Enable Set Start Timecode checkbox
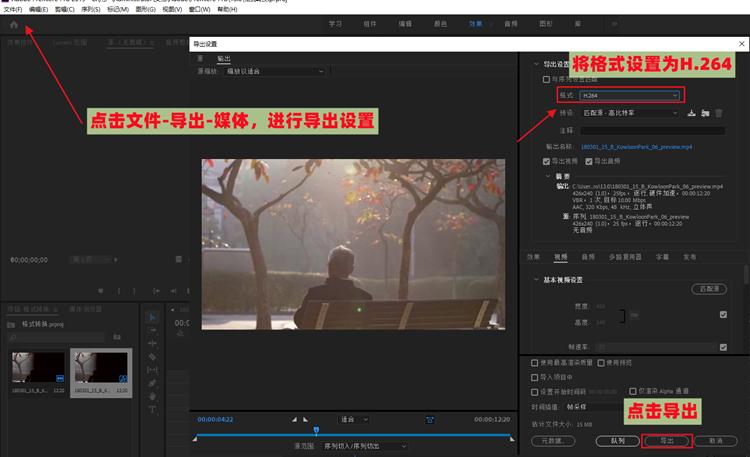Screen dimensions: 750x457 point(535,392)
